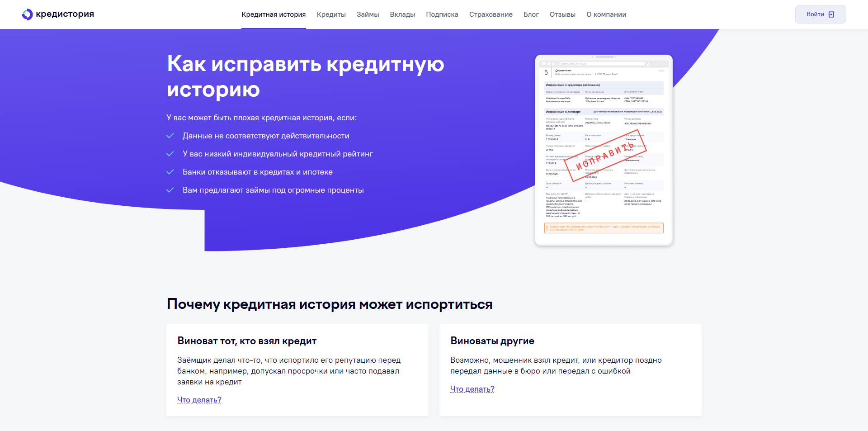Switch to the Займы section
The image size is (868, 431).
coord(367,14)
